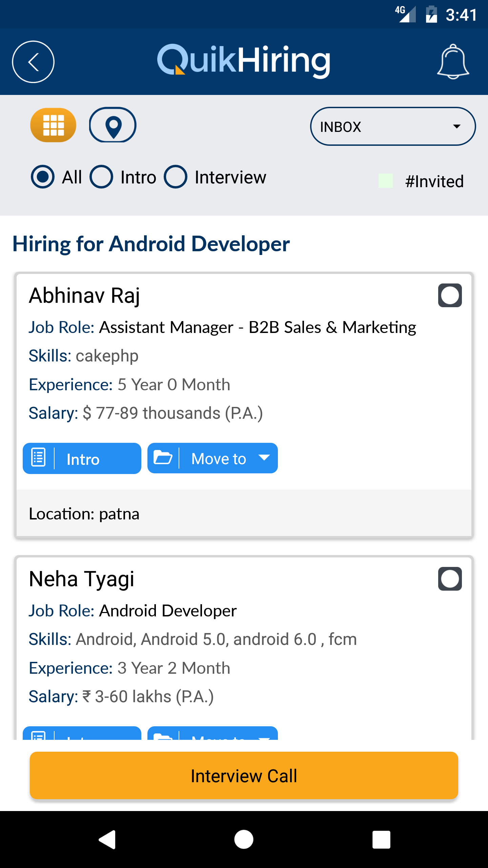Tap the QuikHiring logo
Image resolution: width=488 pixels, height=868 pixels.
[243, 61]
